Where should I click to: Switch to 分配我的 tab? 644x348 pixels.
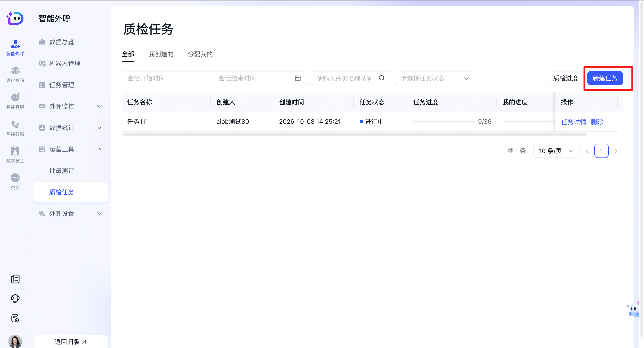200,54
